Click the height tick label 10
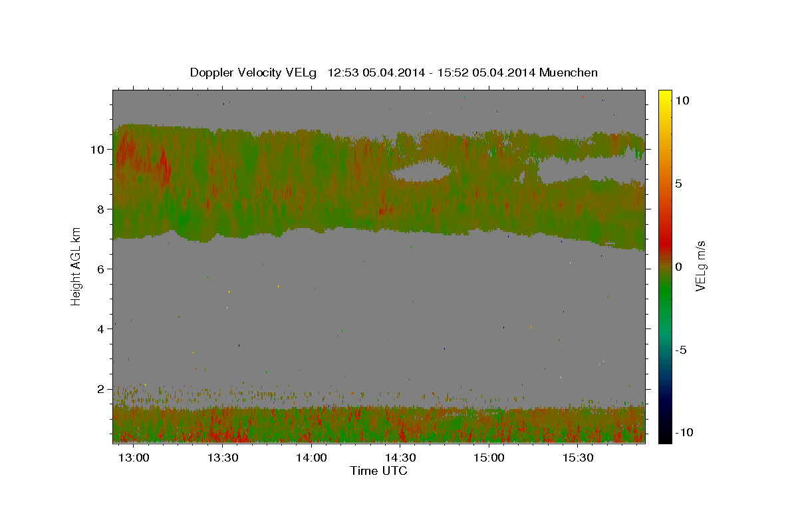Screen dimensions: 798x532 pyautogui.click(x=98, y=150)
